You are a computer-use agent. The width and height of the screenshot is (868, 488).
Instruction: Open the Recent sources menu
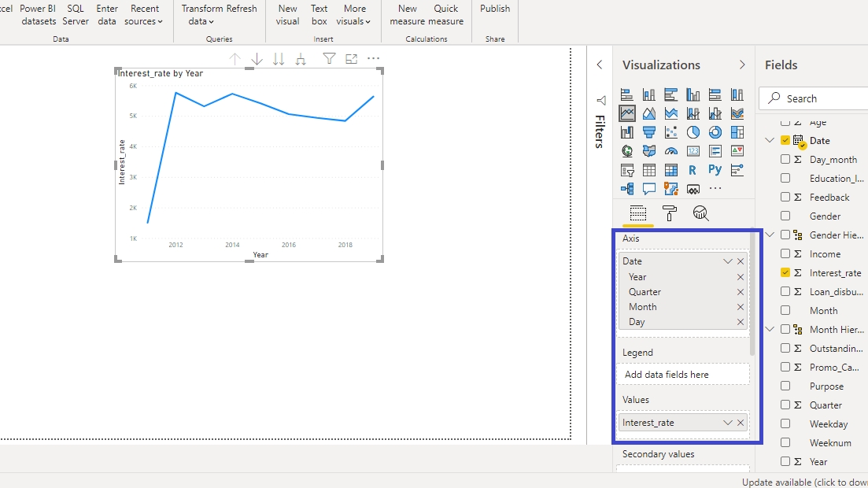[x=144, y=15]
